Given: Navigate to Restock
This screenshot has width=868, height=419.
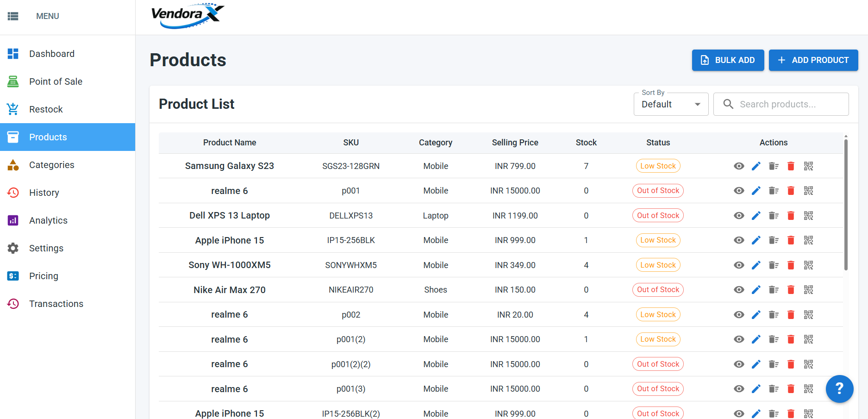Looking at the screenshot, I should (68, 109).
